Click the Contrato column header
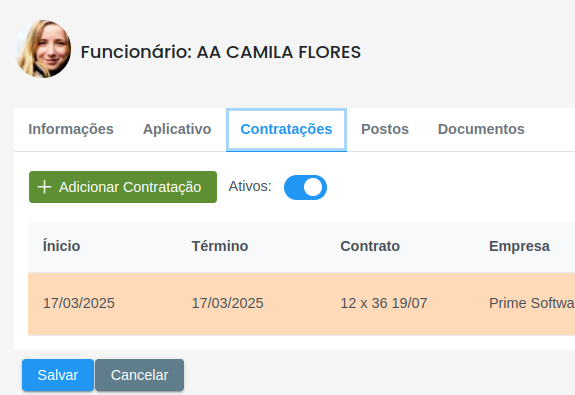Image resolution: width=575 pixels, height=395 pixels. click(x=370, y=246)
